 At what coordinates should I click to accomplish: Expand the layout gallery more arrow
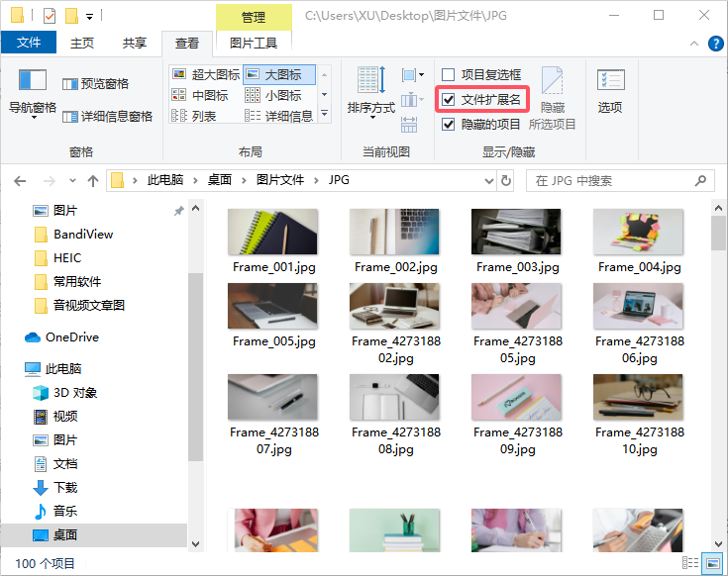pyautogui.click(x=324, y=114)
